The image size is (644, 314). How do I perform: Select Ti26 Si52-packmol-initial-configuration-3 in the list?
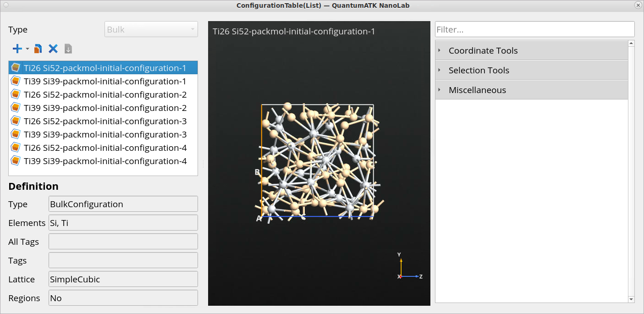103,121
